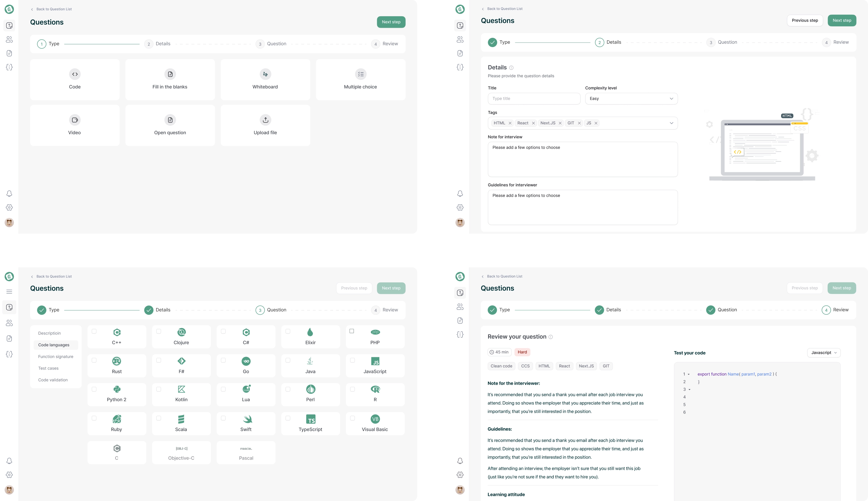
Task: Check the C++ language checkbox
Action: click(x=94, y=331)
